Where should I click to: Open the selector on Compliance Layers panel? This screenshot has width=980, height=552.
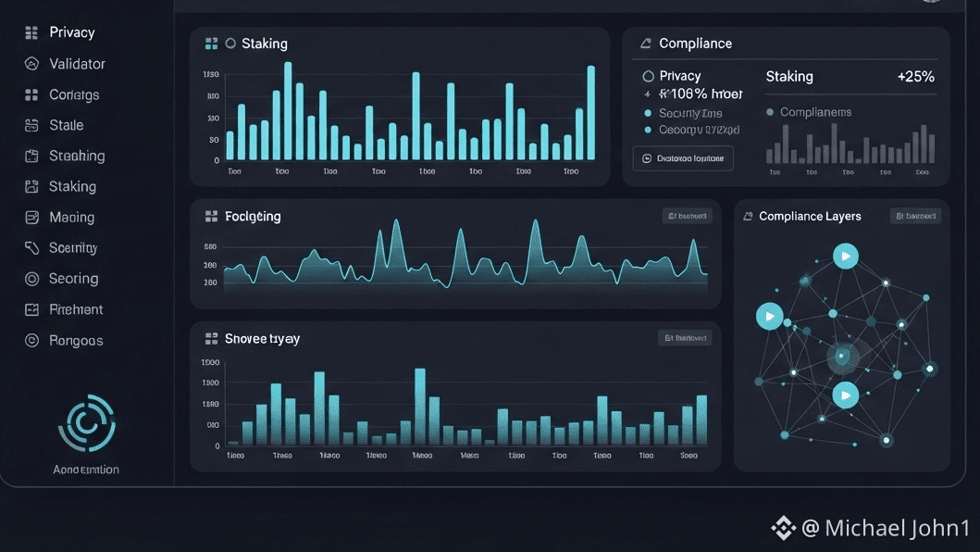915,216
